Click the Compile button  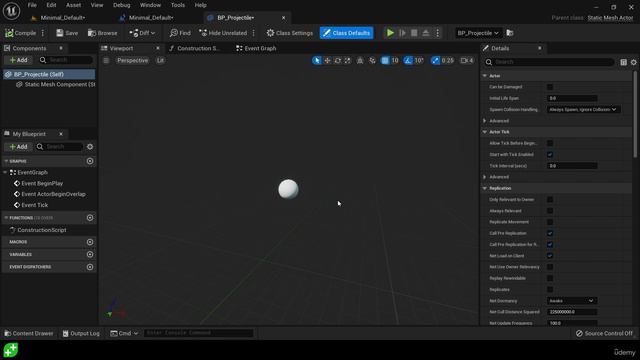pyautogui.click(x=20, y=33)
